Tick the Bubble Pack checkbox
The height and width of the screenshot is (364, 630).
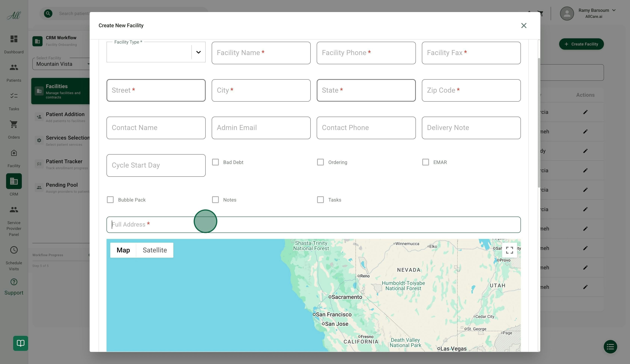pyautogui.click(x=110, y=200)
